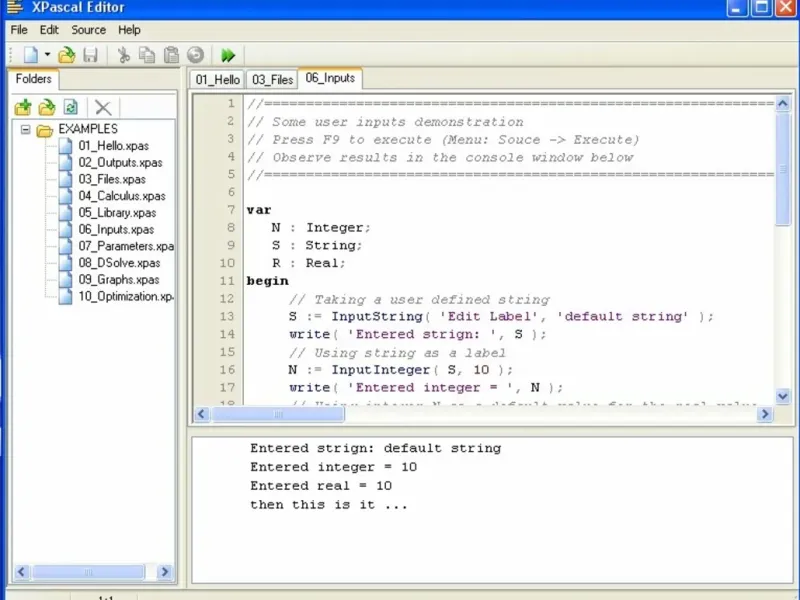Viewport: 800px width, 600px height.
Task: Select 08_DSolve.xpas file
Action: tap(119, 263)
